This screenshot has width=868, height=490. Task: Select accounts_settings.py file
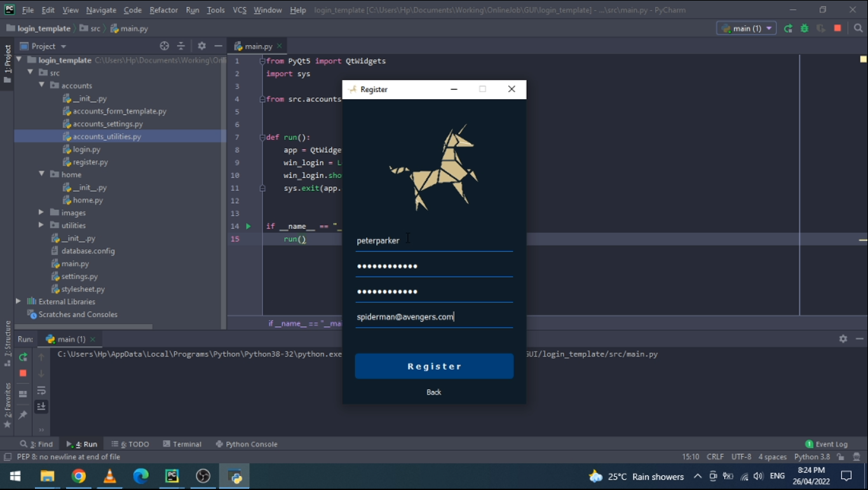(x=108, y=124)
